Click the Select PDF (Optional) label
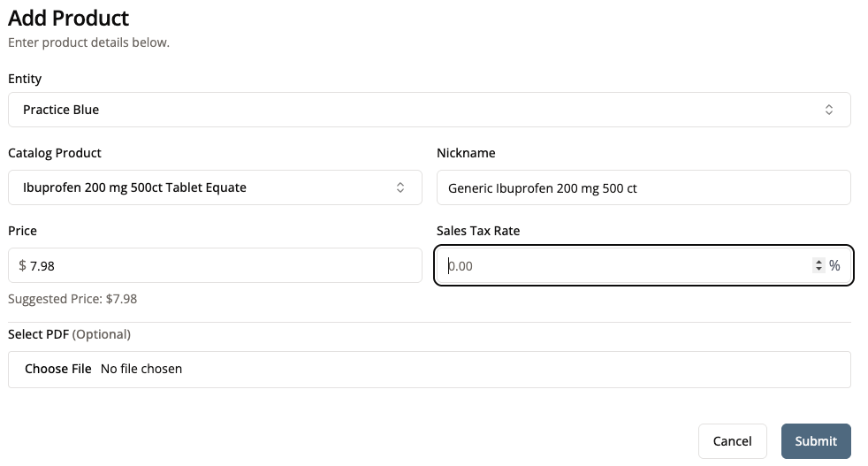Screen dimensions: 868x466 tap(69, 334)
